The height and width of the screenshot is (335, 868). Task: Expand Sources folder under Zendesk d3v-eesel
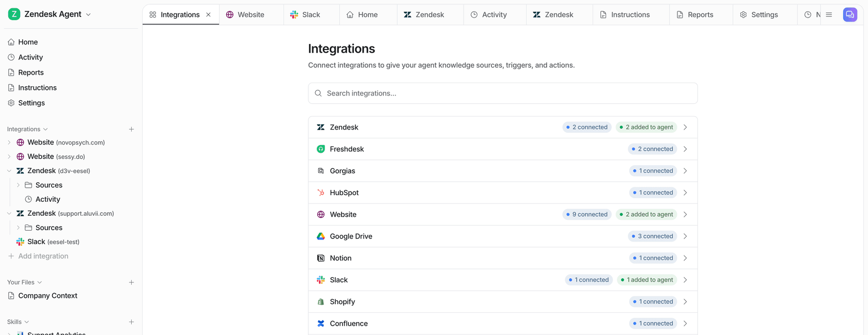[x=18, y=185]
